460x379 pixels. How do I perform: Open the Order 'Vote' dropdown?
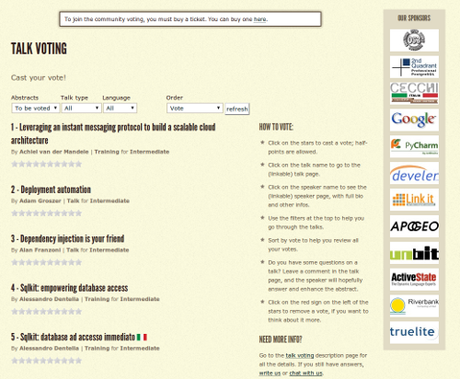click(195, 108)
